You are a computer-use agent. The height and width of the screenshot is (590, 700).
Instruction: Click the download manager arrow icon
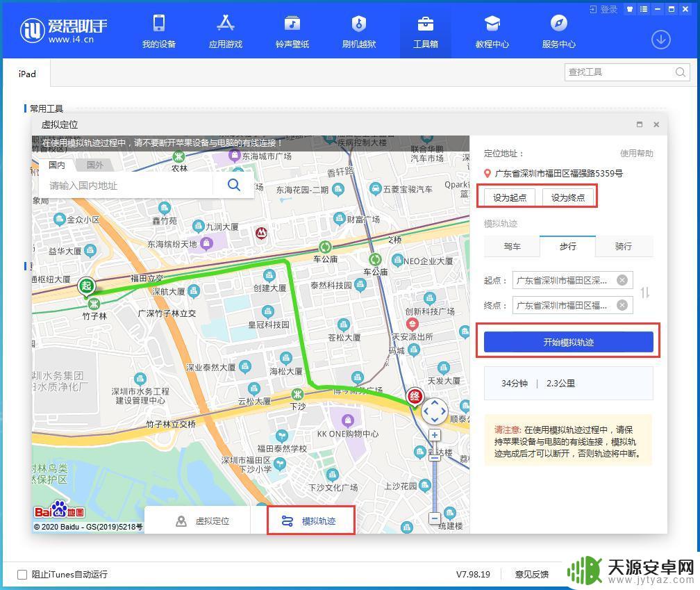(660, 40)
